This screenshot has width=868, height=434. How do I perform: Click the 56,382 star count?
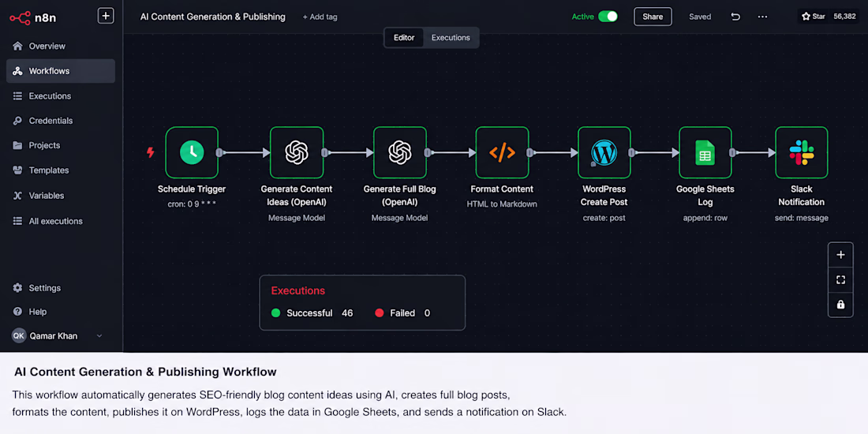[844, 17]
